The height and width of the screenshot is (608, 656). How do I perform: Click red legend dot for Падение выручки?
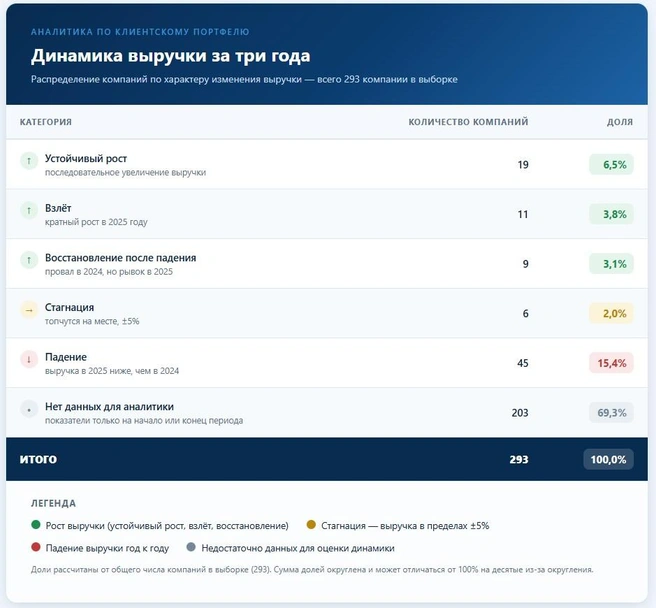click(36, 547)
